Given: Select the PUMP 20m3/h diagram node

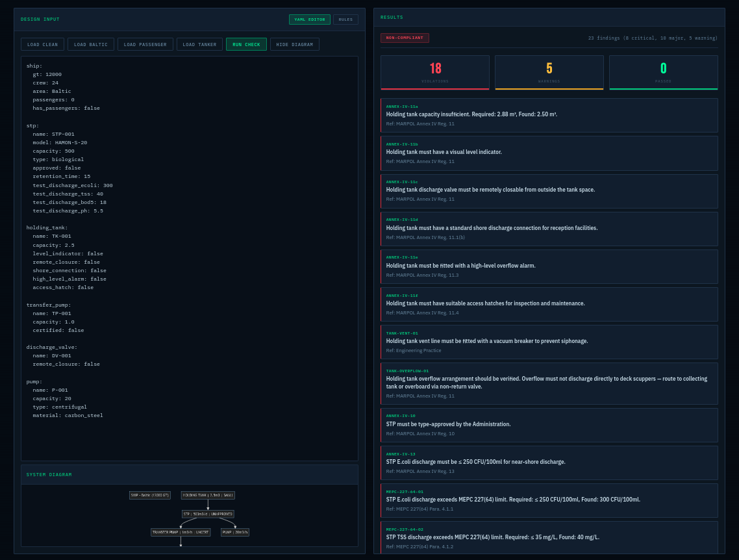Looking at the screenshot, I should (234, 532).
